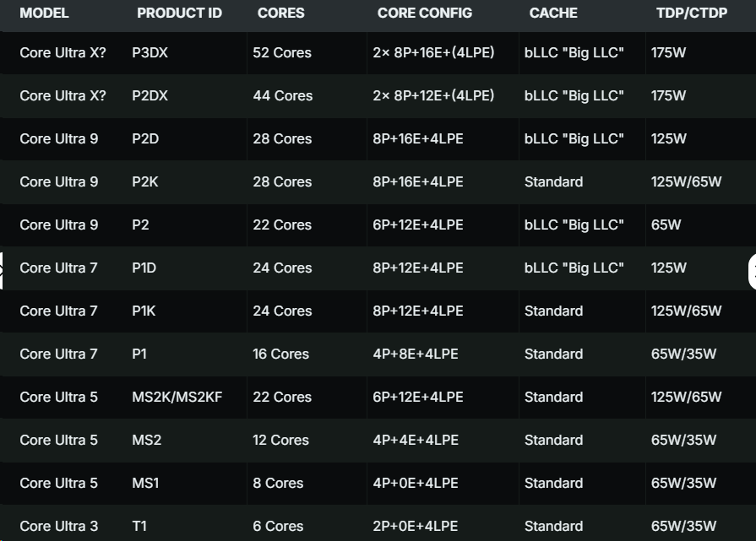
Task: Click the 52 Cores cell
Action: click(x=282, y=52)
